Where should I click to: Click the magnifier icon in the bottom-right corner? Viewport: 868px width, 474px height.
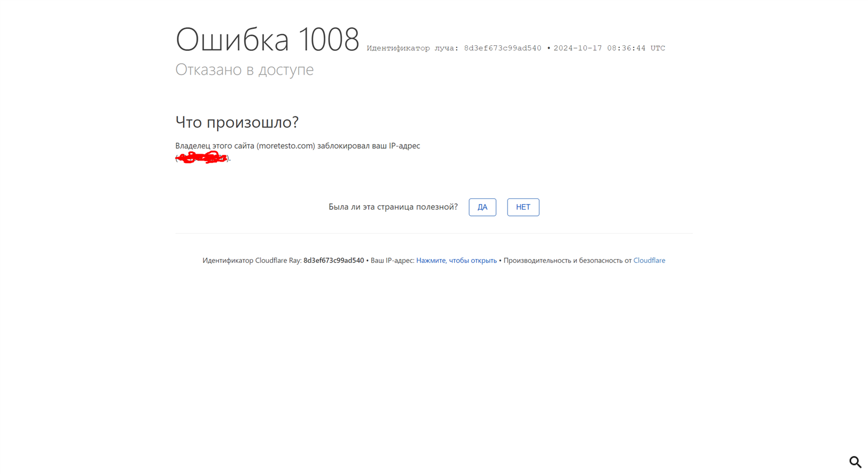tap(855, 462)
